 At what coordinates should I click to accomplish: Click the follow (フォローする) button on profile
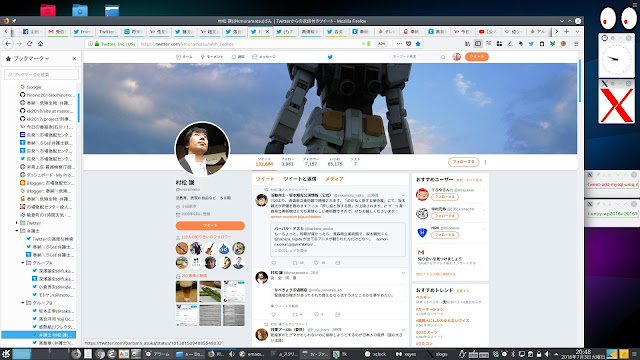tap(463, 162)
